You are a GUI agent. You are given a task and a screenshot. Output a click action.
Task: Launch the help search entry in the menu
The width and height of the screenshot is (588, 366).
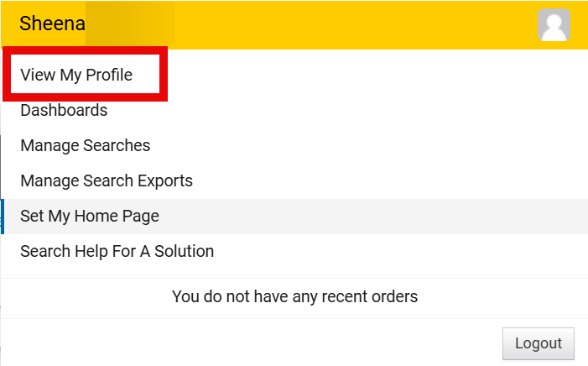point(117,251)
